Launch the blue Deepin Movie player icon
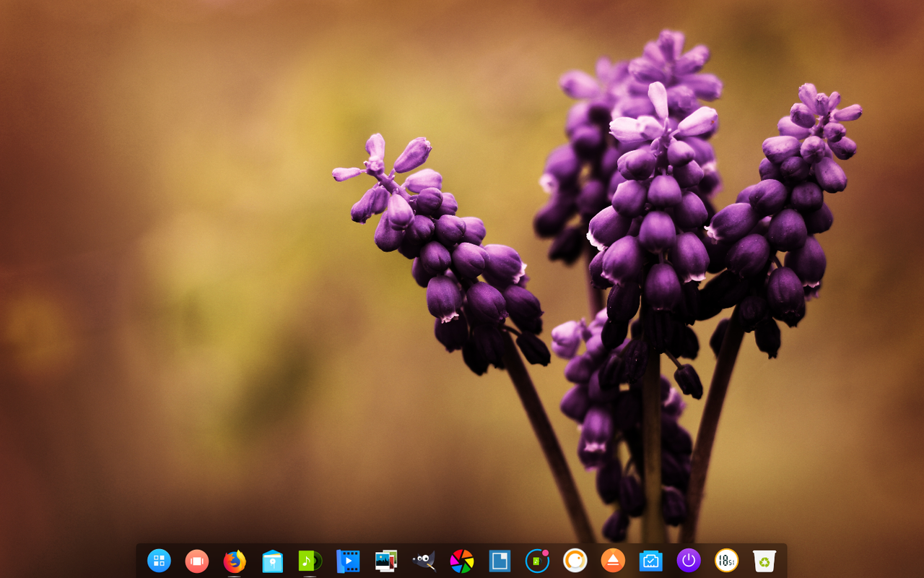Viewport: 924px width, 578px height. click(348, 561)
